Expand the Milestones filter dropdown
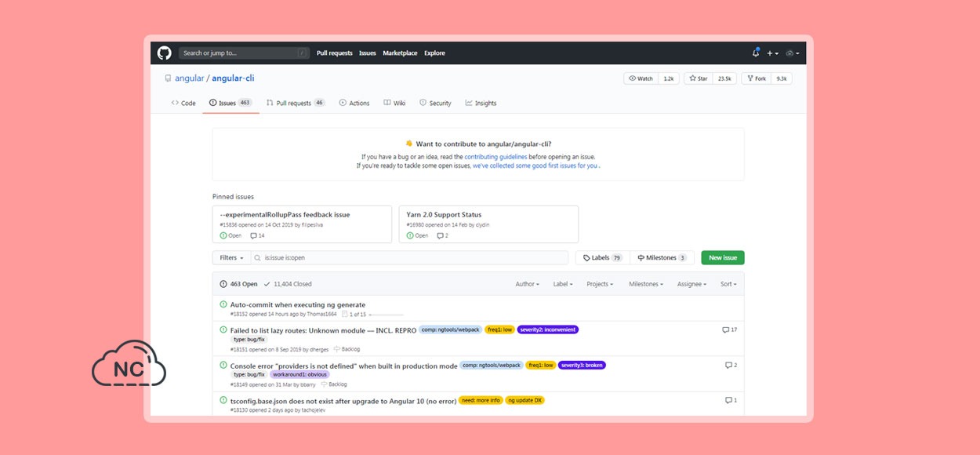 tap(646, 284)
